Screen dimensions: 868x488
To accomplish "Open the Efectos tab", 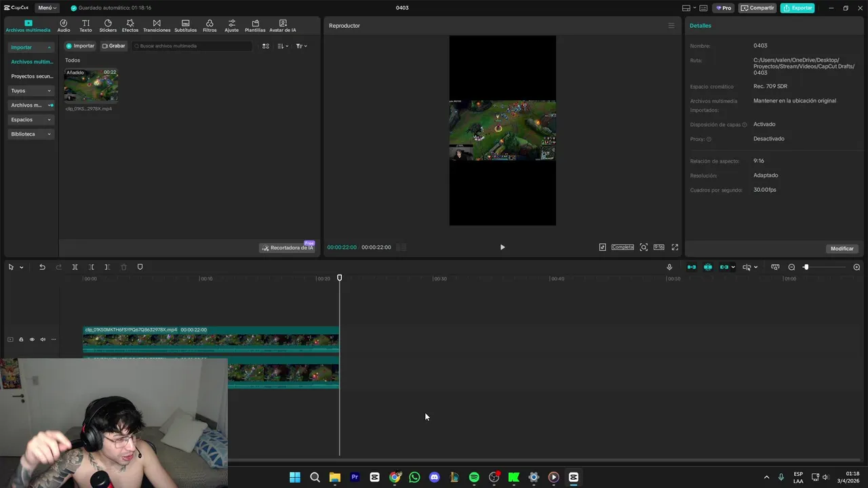I will coord(130,26).
